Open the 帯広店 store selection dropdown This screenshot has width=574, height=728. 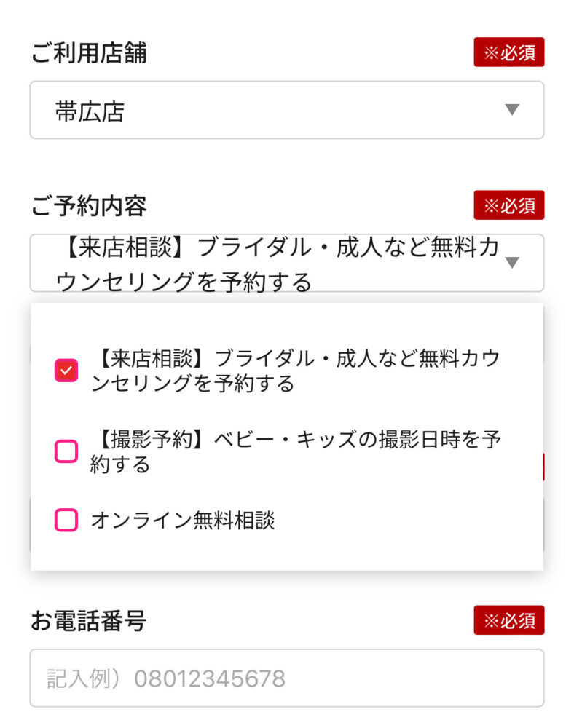(x=286, y=110)
